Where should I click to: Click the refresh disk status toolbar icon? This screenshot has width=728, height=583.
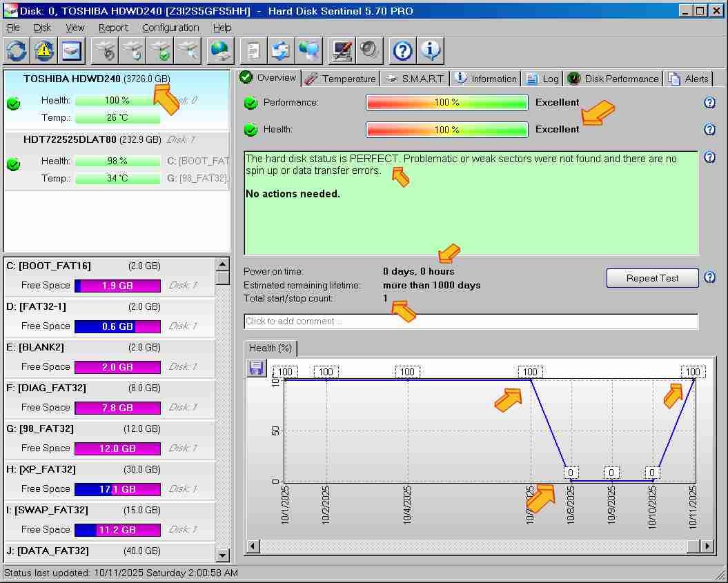pos(17,51)
